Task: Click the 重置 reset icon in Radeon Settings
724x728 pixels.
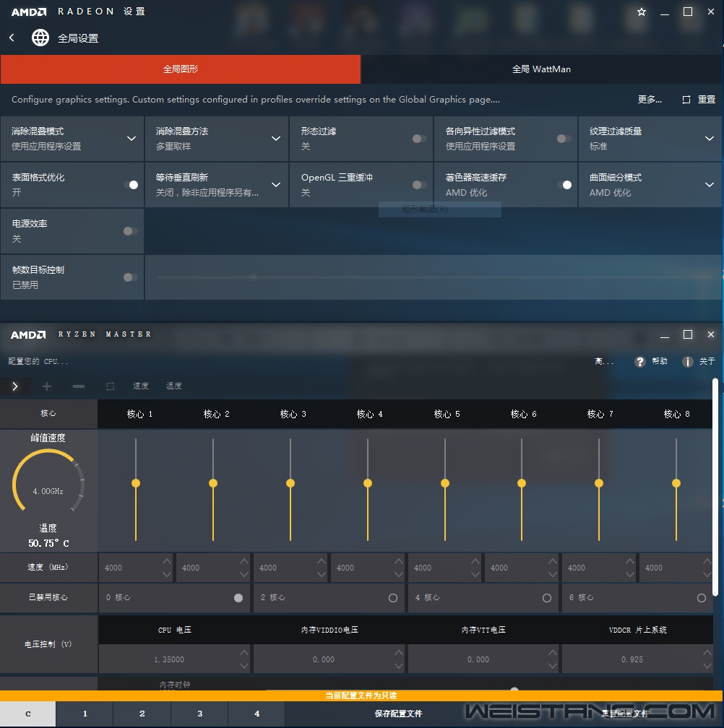Action: click(686, 100)
